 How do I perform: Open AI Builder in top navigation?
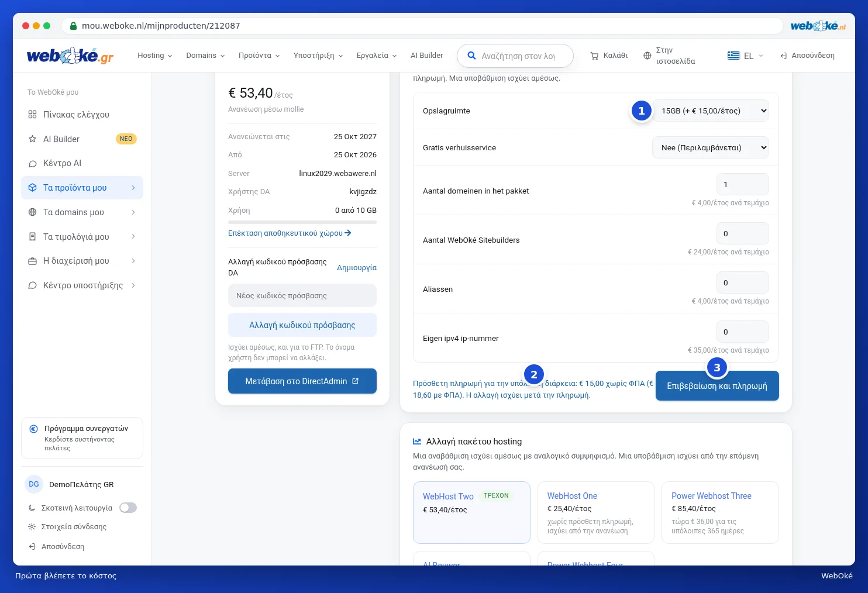pyautogui.click(x=426, y=56)
